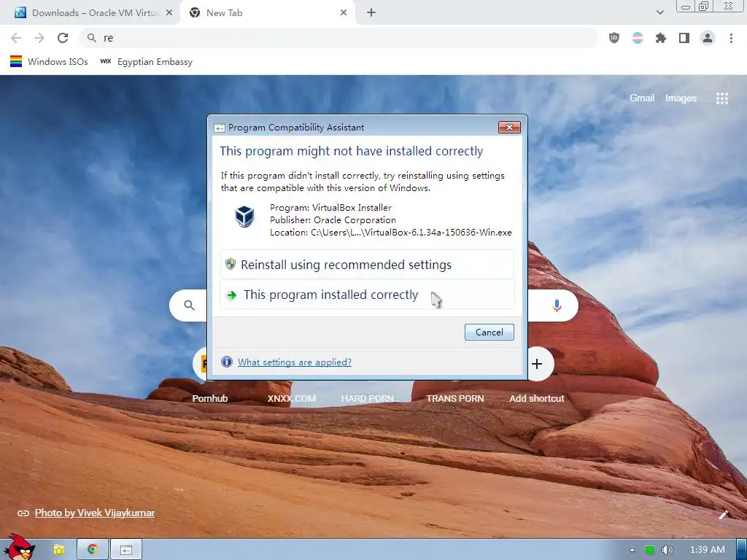Open the uBlock Origin extension icon
Viewport: 747px width, 560px height.
pos(614,38)
